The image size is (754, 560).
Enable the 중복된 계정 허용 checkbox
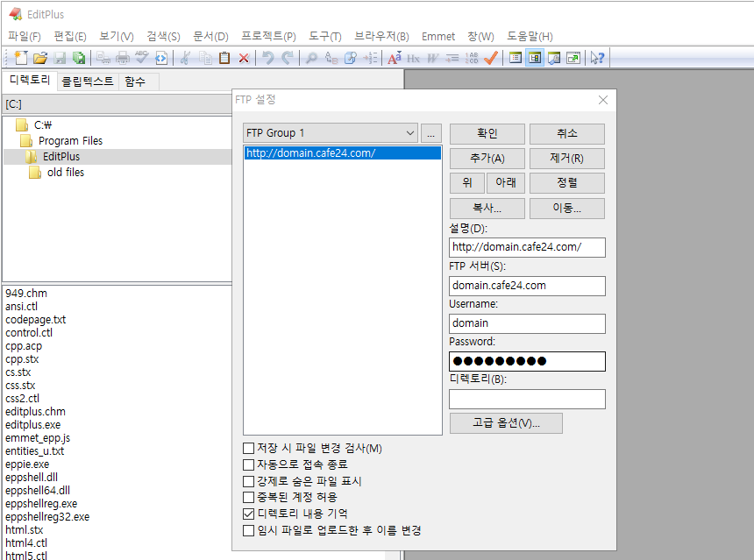249,497
